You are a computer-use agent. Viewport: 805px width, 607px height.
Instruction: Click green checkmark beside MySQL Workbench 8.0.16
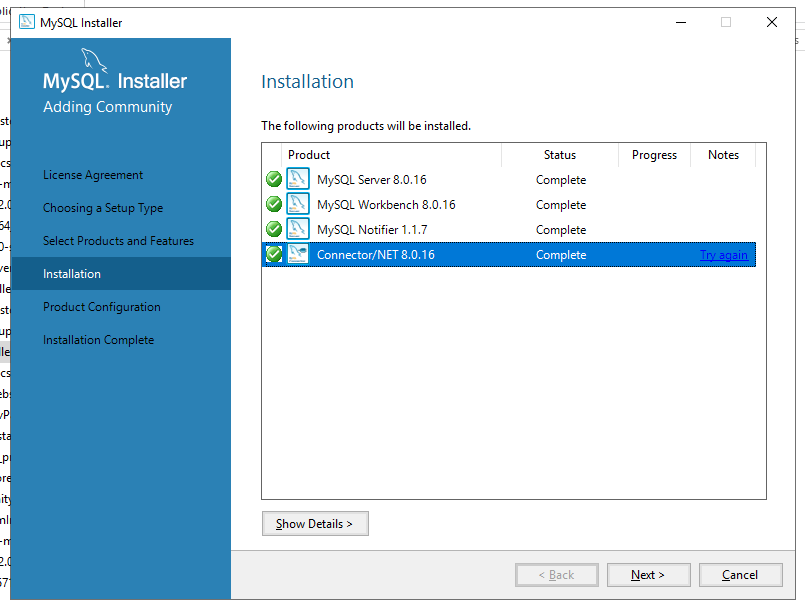(x=274, y=204)
